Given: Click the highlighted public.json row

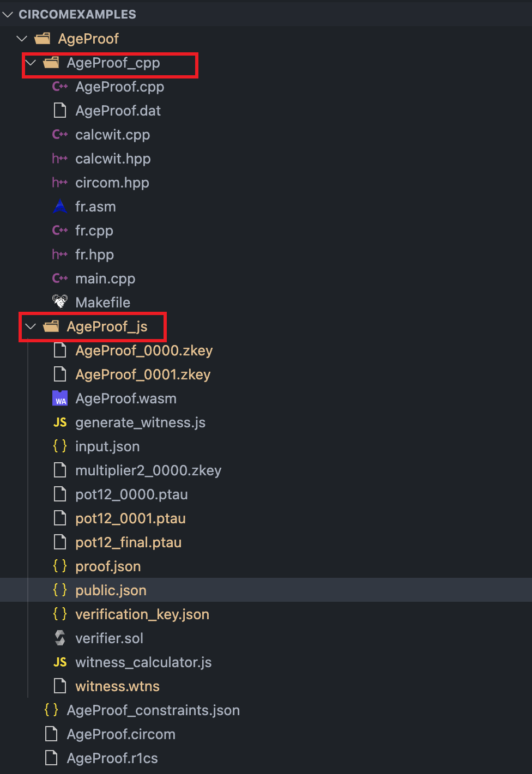Looking at the screenshot, I should pos(111,590).
